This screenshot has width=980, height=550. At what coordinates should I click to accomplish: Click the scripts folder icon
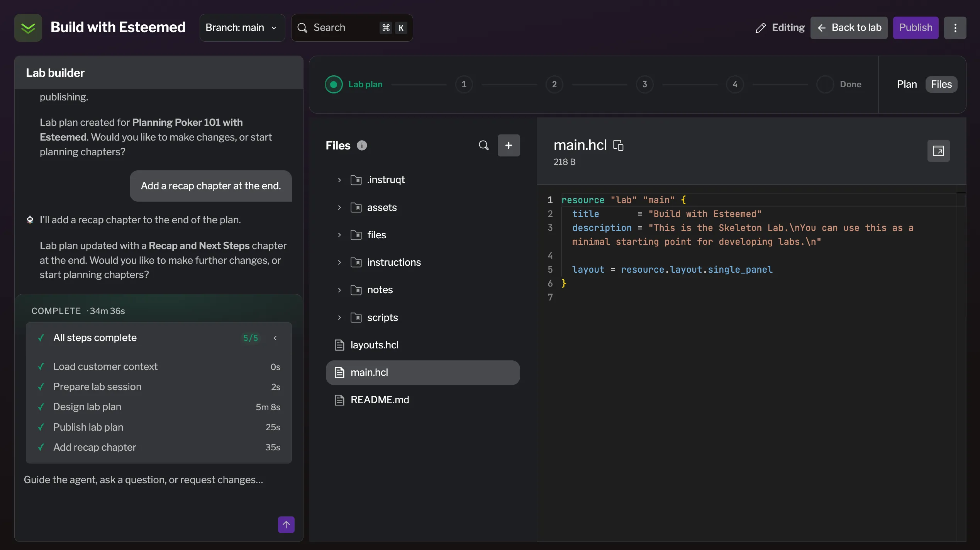click(x=356, y=317)
